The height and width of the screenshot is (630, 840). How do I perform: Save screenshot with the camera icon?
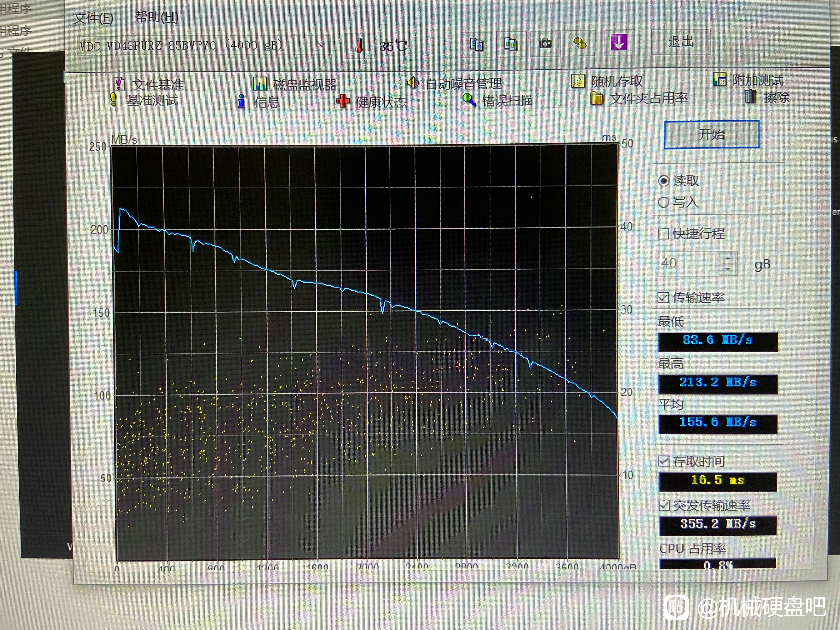click(545, 44)
